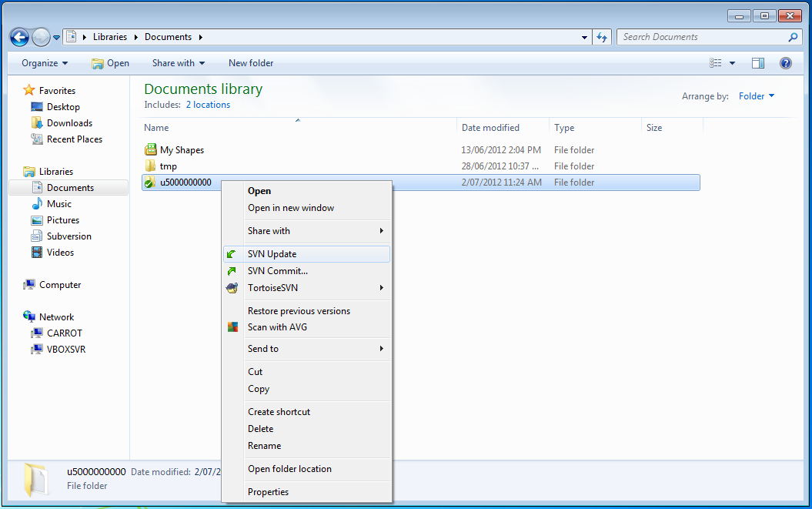Click the SVN Commit icon
This screenshot has width=812, height=509.
[232, 270]
